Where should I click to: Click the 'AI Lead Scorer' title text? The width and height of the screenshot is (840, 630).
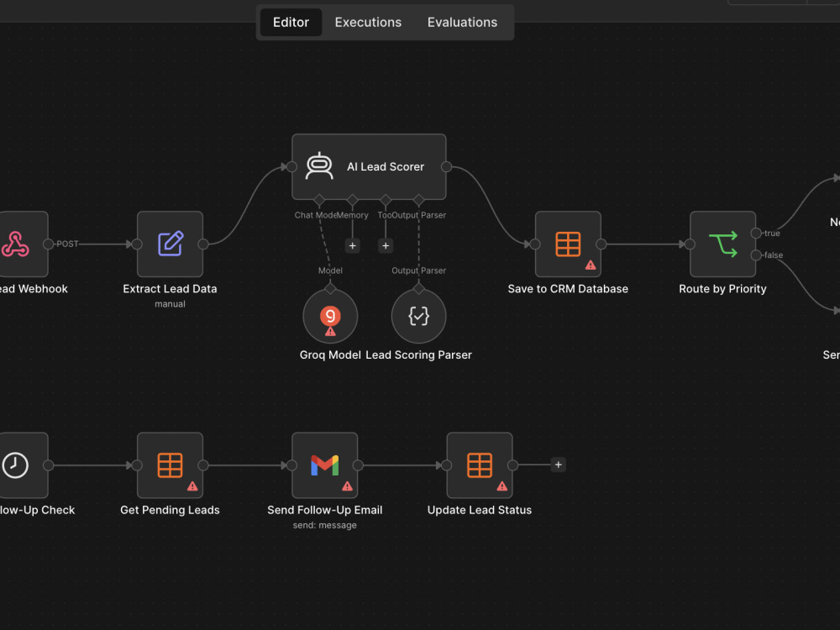(386, 166)
